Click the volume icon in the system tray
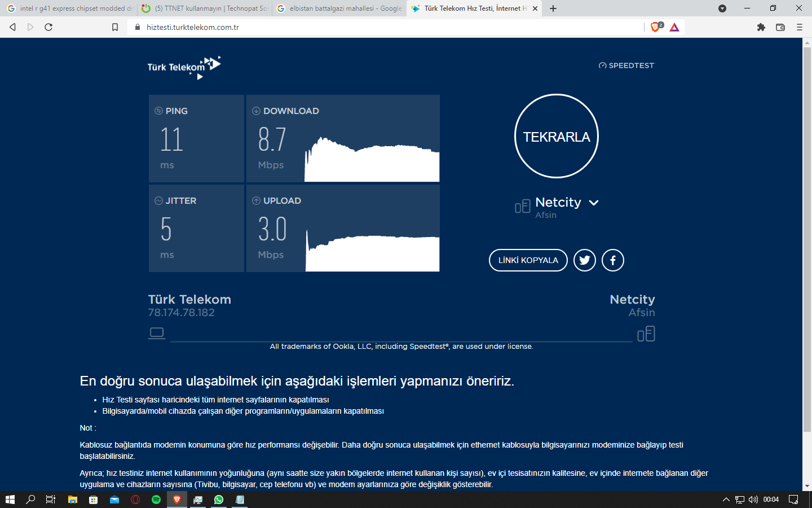This screenshot has width=812, height=508. [753, 500]
